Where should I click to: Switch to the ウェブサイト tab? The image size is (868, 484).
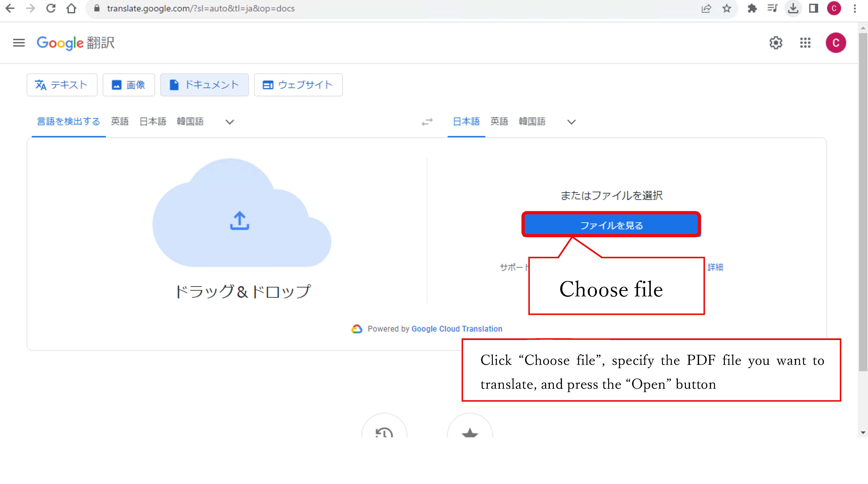(x=298, y=85)
